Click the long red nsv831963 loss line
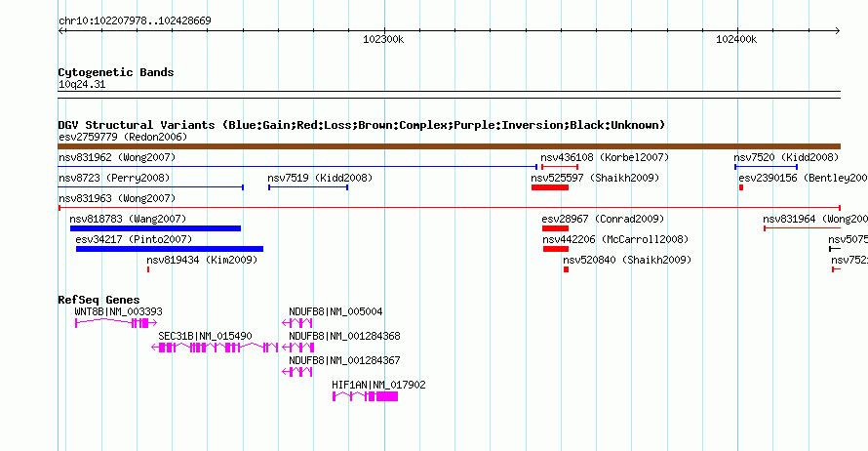 449,208
